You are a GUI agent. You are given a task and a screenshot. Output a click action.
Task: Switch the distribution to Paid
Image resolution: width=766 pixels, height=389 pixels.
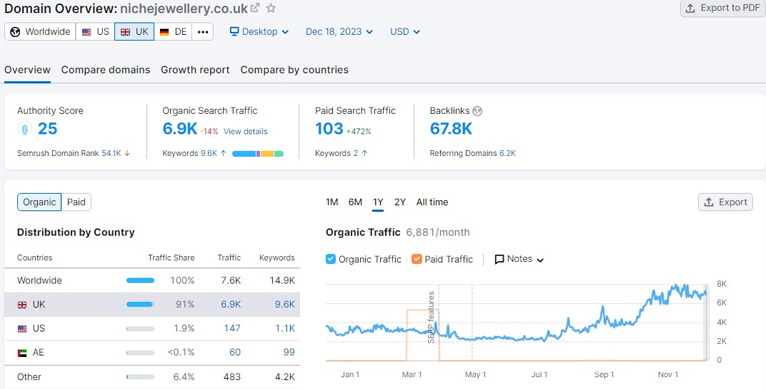[76, 202]
